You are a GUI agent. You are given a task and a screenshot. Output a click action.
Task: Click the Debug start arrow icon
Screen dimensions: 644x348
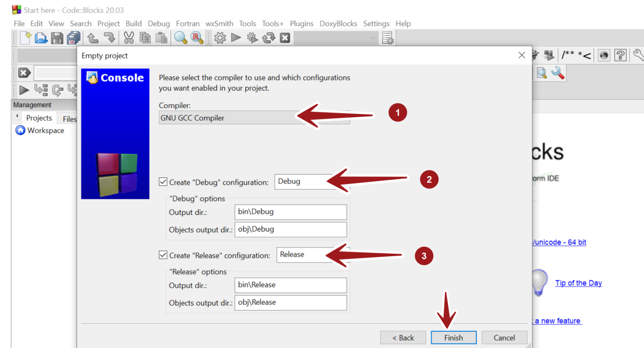[x=24, y=90]
